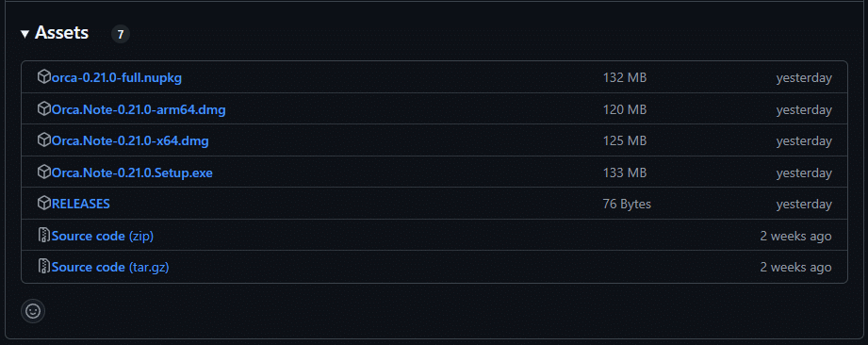Open the smiley add reaction button
The width and height of the screenshot is (868, 345).
[x=33, y=311]
